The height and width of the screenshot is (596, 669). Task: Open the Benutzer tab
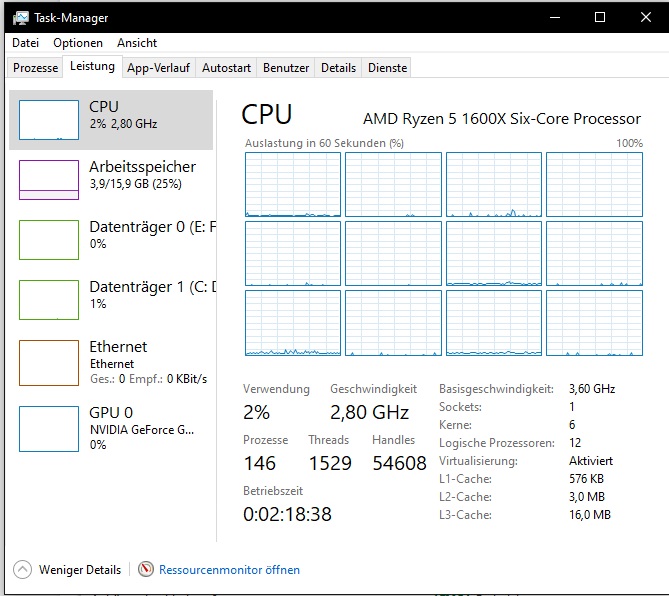coord(286,68)
